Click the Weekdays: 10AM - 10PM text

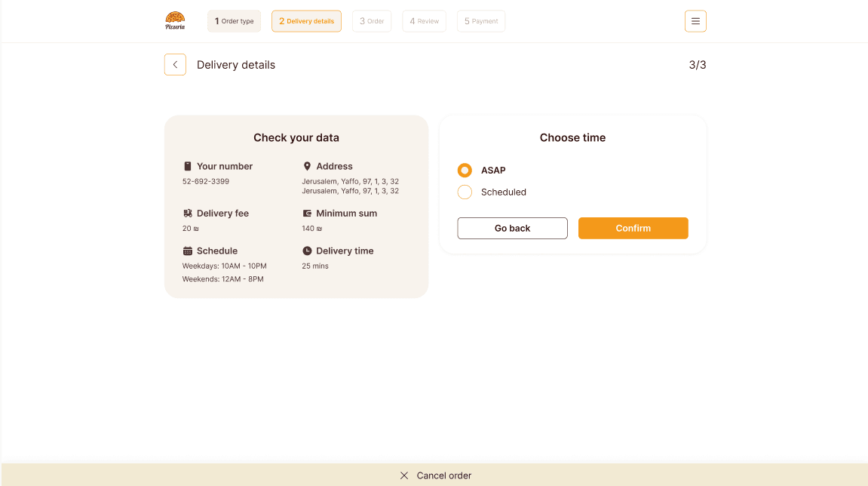click(x=224, y=266)
